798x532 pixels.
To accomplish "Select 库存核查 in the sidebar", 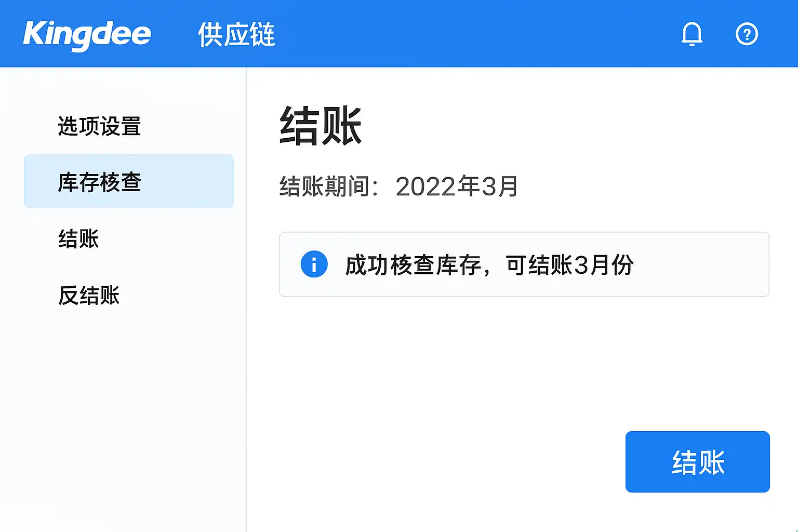I will [x=99, y=182].
